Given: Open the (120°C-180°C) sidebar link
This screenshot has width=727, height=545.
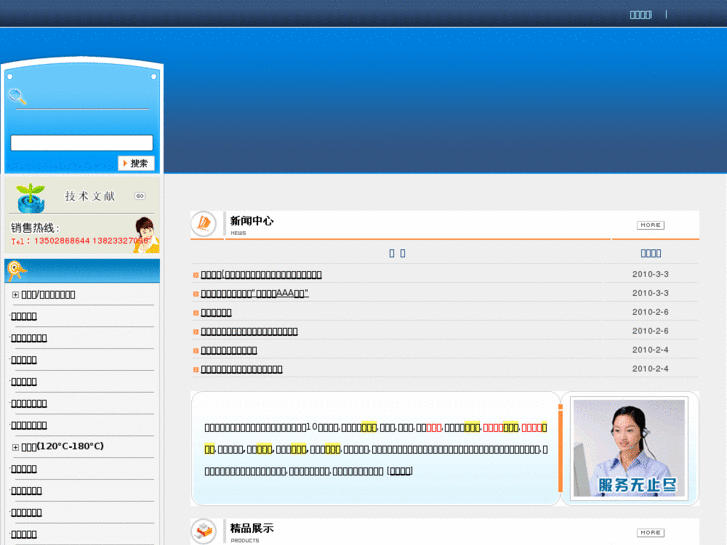Looking at the screenshot, I should click(x=63, y=446).
